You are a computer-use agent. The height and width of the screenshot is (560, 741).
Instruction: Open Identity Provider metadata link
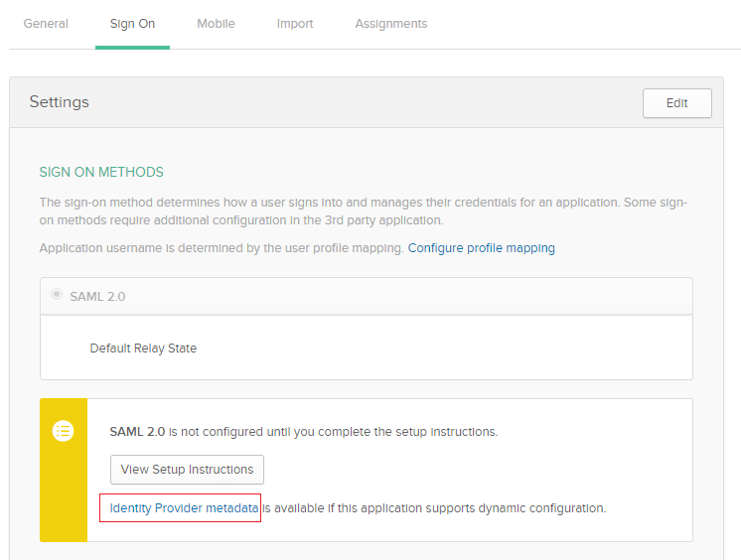tap(184, 508)
